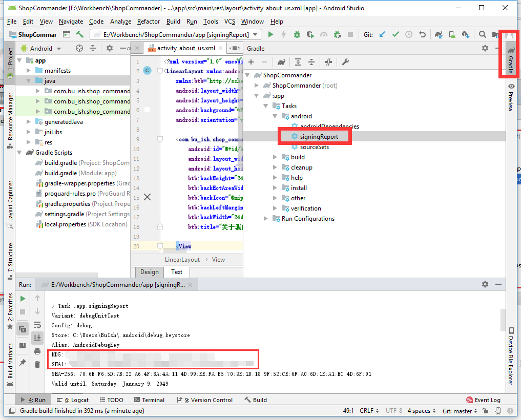
Task: Click the Git Revert undo arrow icon
Action: 422,34
